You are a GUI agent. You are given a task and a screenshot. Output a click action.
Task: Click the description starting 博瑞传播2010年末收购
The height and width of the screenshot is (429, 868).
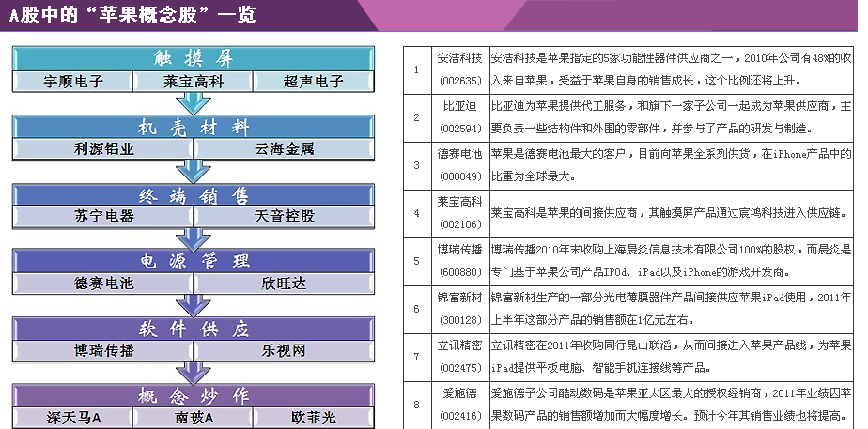[671, 261]
